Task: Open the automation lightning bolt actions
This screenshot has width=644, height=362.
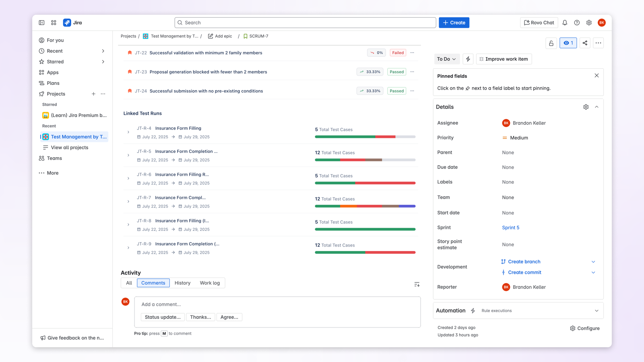Action: [468, 59]
